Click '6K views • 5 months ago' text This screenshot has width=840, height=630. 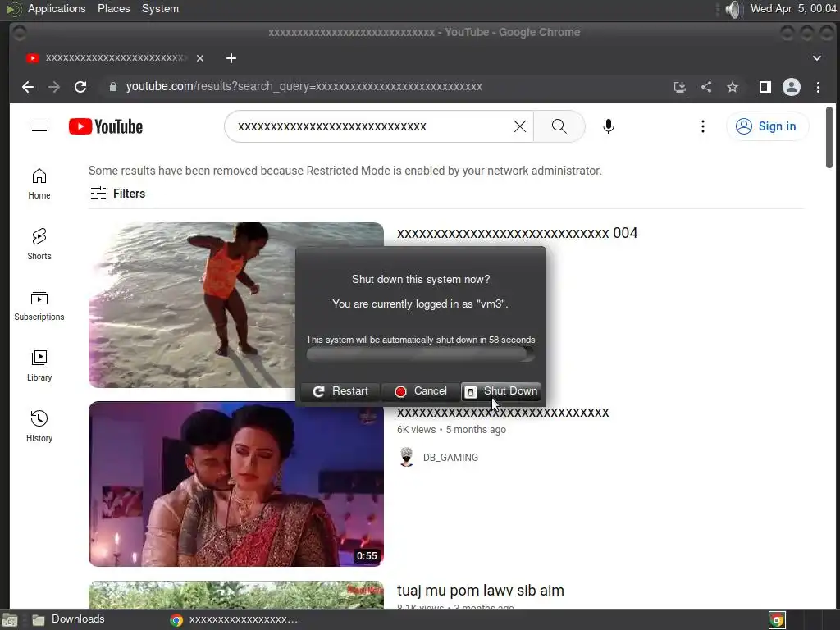point(451,430)
